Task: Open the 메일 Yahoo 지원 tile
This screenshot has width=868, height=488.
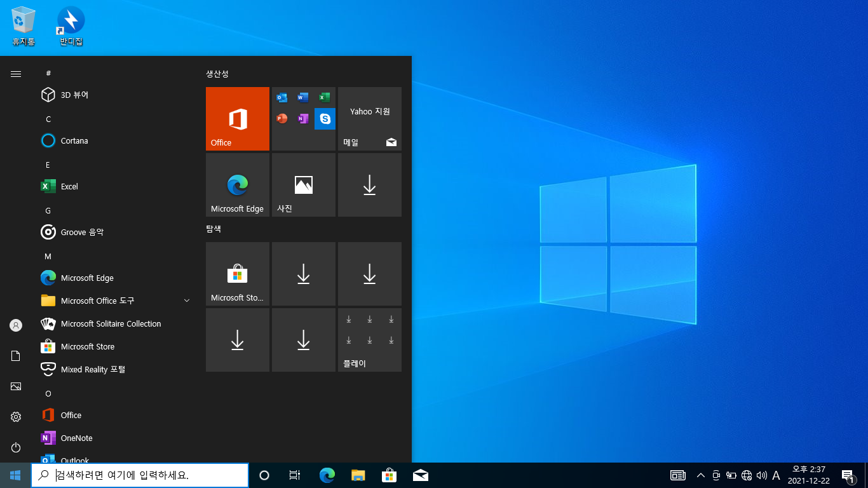Action: 370,119
